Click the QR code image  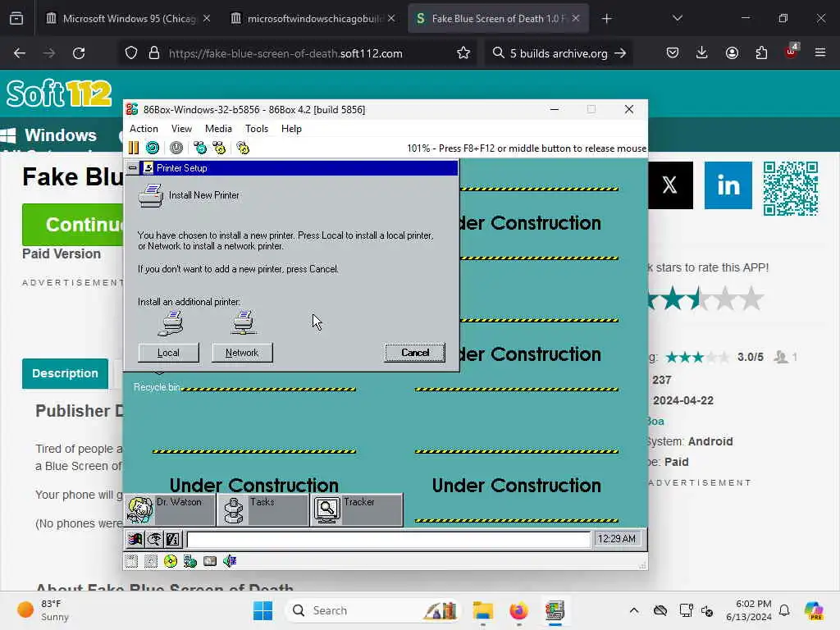tap(791, 188)
